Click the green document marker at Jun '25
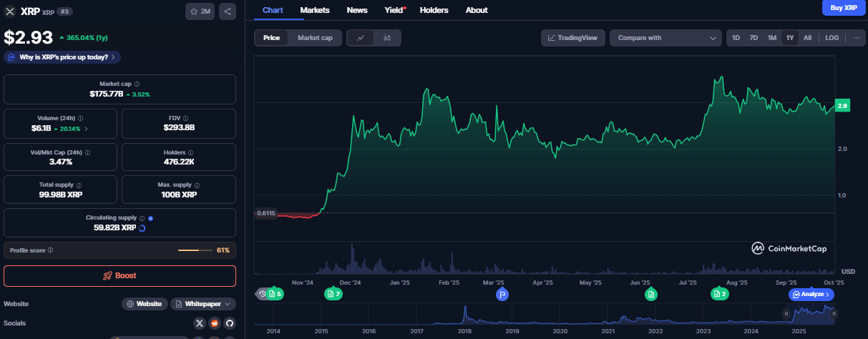The width and height of the screenshot is (868, 339). [650, 294]
